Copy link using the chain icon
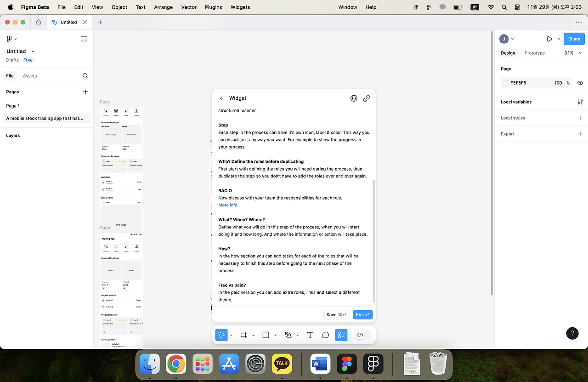The image size is (588, 382). coord(367,98)
